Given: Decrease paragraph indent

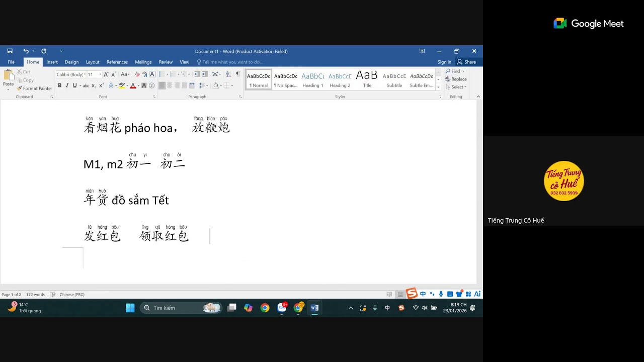Looking at the screenshot, I should pyautogui.click(x=197, y=74).
